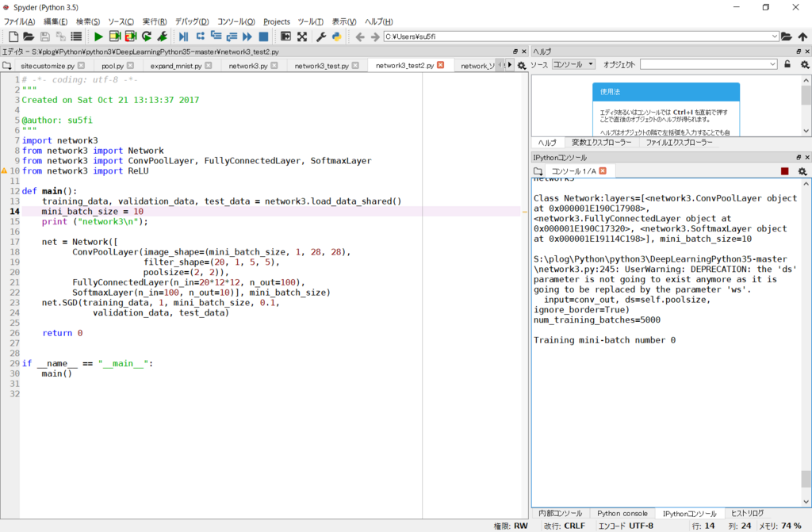Open the ファイル menu
Screen dimensions: 812x532
click(19, 21)
